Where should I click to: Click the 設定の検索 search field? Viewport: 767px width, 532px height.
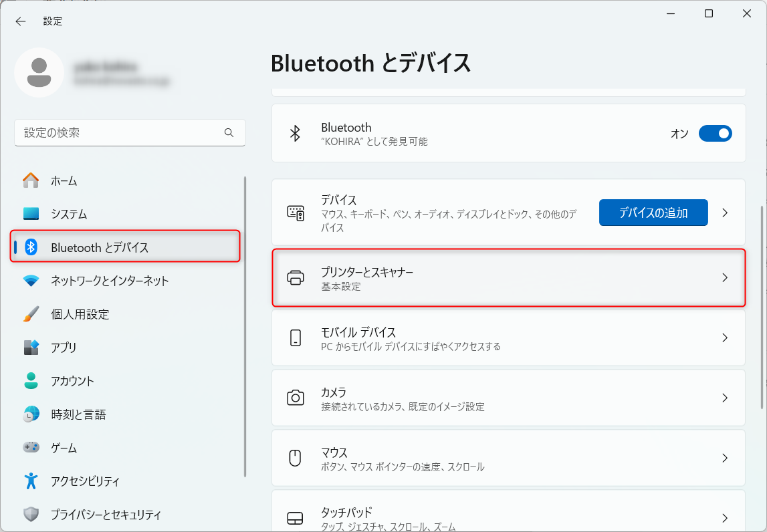click(120, 133)
